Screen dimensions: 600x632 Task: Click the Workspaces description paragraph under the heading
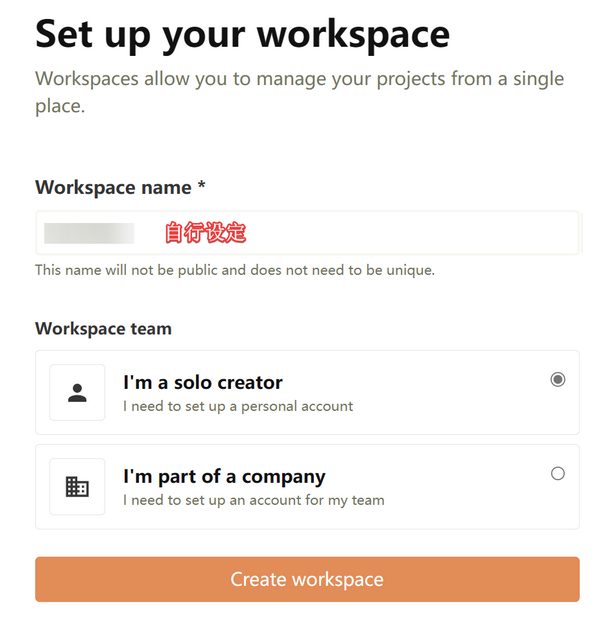coord(299,92)
